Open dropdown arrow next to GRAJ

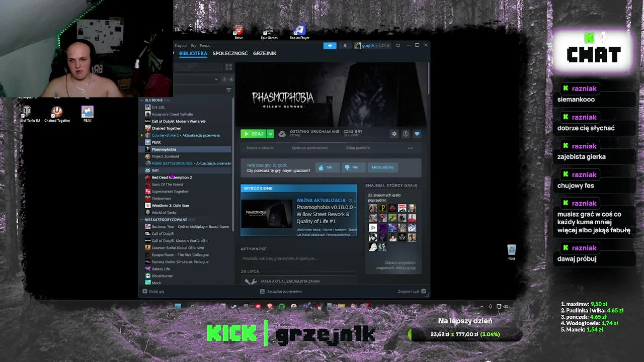(270, 134)
